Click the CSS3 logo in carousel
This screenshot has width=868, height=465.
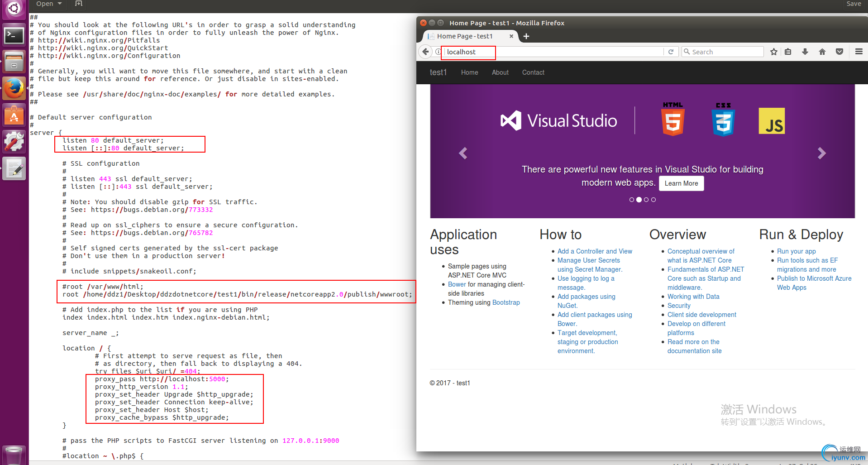pyautogui.click(x=723, y=119)
